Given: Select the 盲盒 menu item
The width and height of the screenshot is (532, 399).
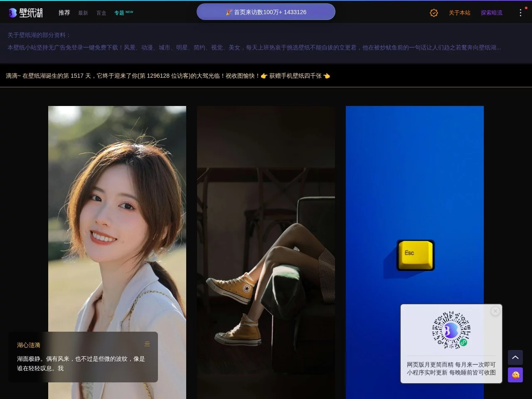Looking at the screenshot, I should point(101,13).
